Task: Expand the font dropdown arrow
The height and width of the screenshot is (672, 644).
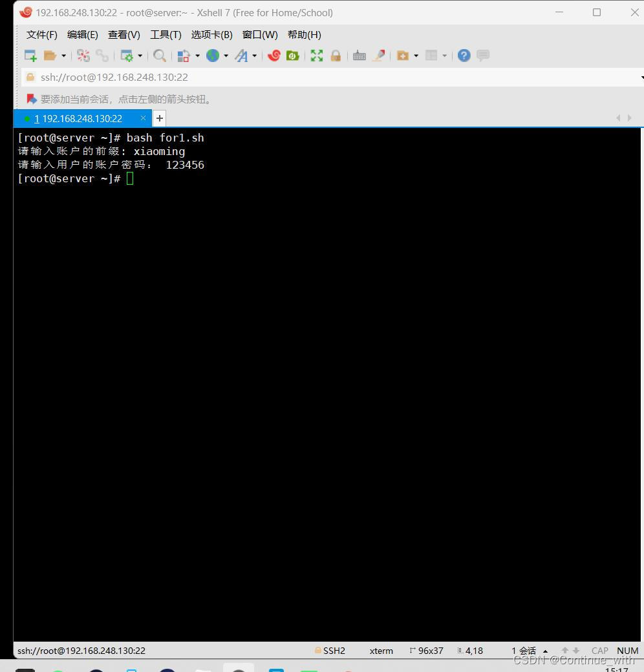Action: (x=255, y=56)
